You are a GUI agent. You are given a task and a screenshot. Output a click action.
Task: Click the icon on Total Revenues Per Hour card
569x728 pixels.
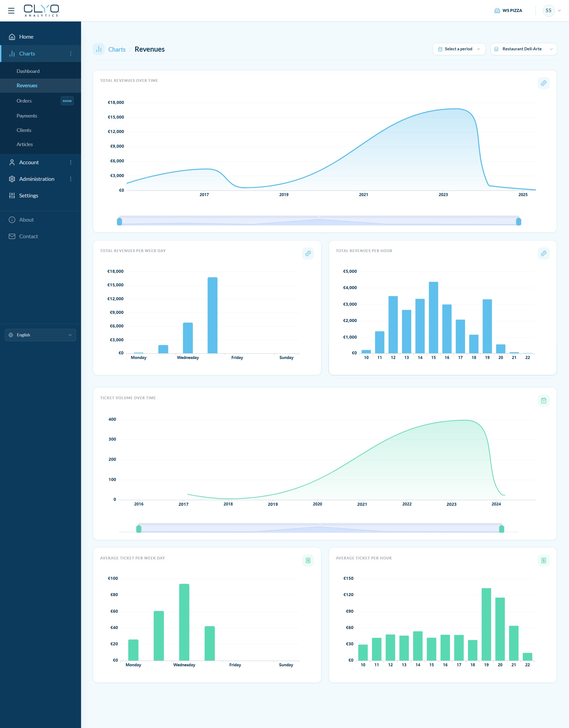tap(543, 254)
